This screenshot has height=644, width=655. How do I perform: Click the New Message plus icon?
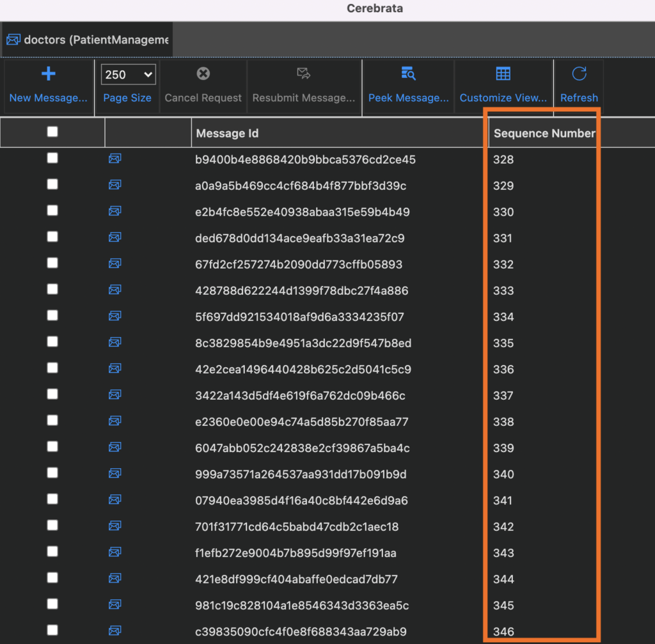point(49,74)
